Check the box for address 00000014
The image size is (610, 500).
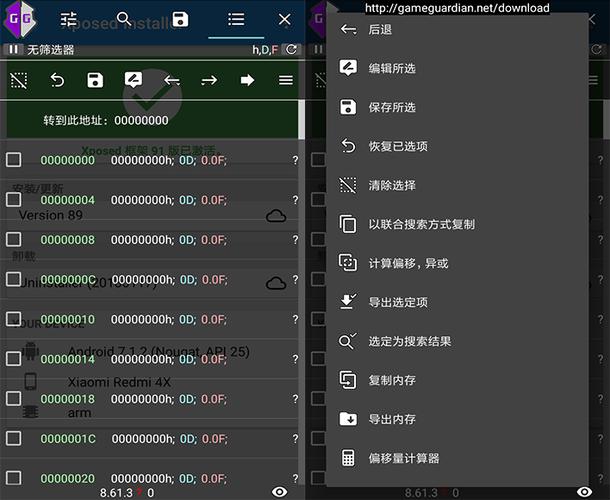click(14, 359)
